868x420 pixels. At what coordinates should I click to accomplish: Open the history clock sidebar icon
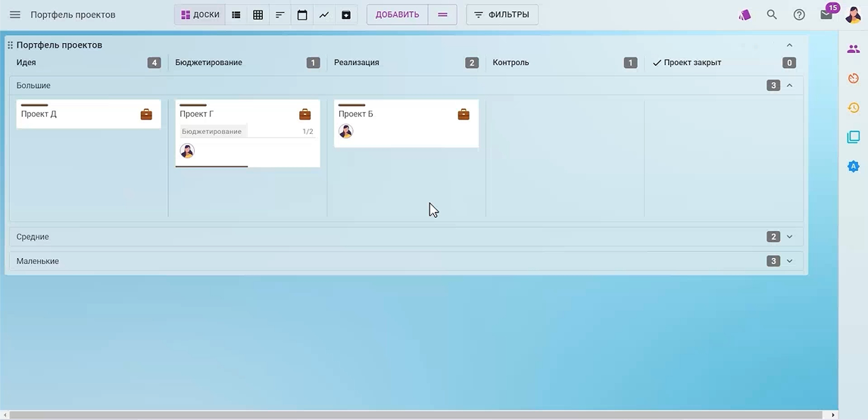(x=854, y=108)
